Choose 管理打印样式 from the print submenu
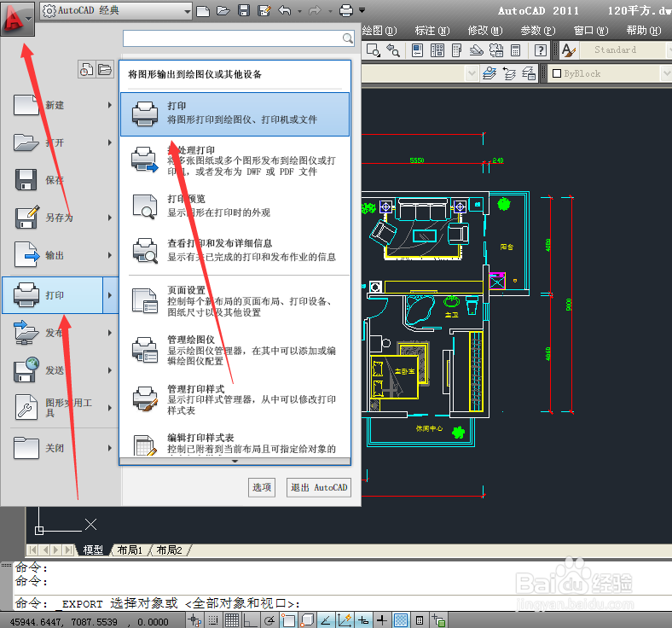 pyautogui.click(x=235, y=399)
